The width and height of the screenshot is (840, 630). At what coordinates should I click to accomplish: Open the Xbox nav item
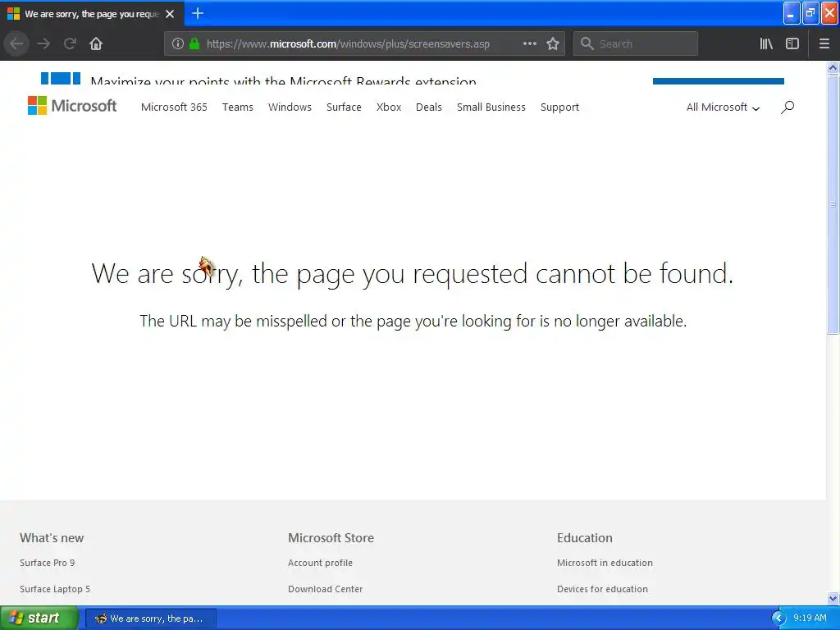pyautogui.click(x=389, y=107)
